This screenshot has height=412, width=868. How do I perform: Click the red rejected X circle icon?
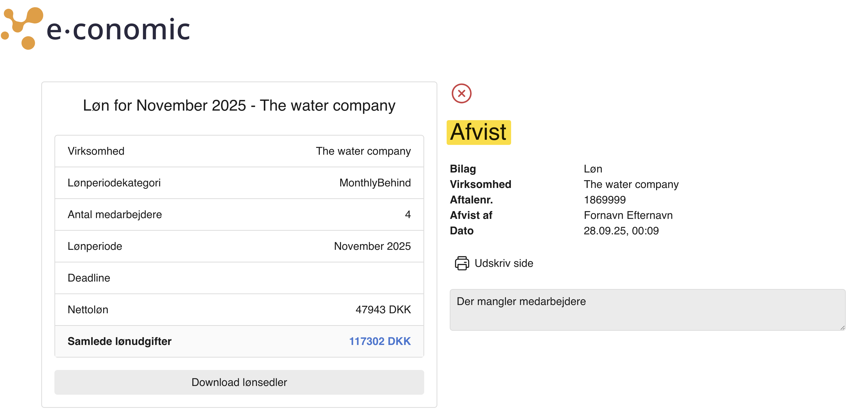click(x=461, y=93)
